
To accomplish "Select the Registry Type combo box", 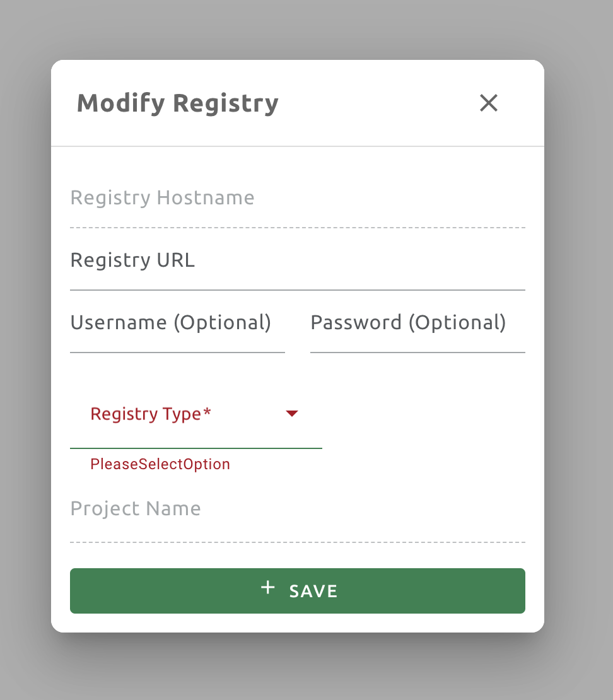I will 196,414.
